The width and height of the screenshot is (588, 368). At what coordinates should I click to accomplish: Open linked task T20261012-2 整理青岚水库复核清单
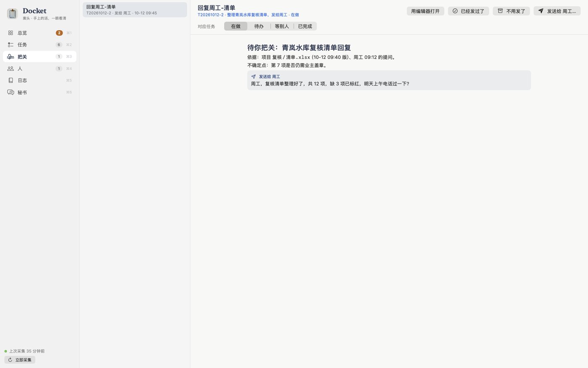(x=248, y=15)
